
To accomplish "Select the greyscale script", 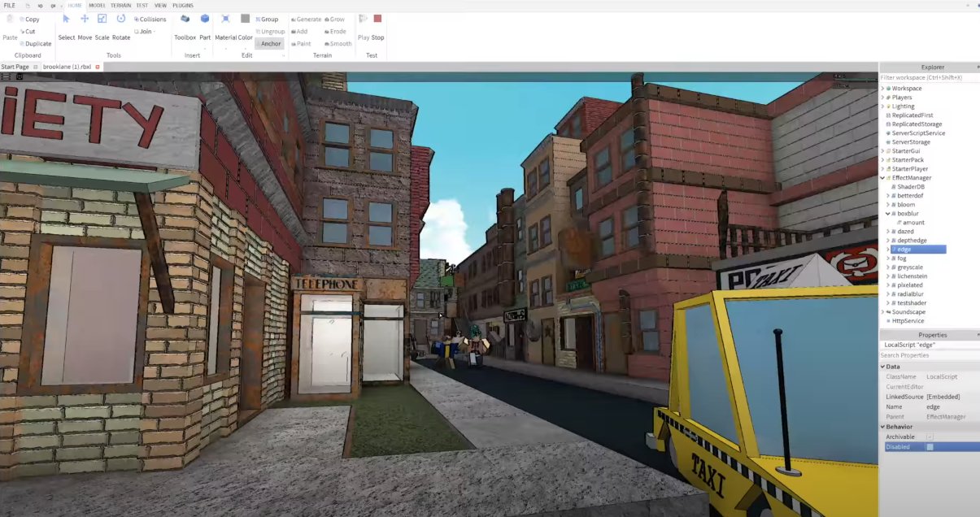I will (912, 267).
